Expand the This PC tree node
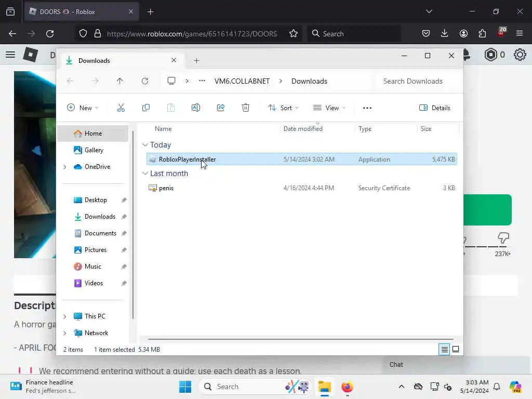Viewport: 532px width, 399px height. pyautogui.click(x=65, y=316)
